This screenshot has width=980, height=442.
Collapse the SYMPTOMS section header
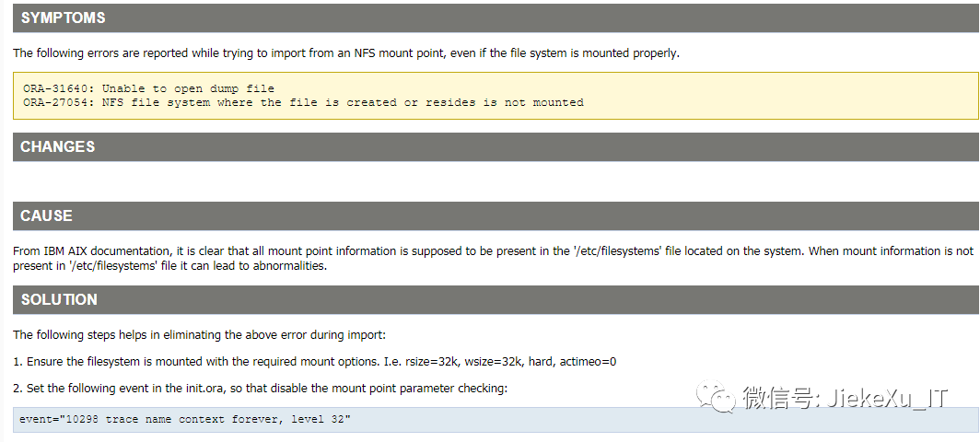[63, 17]
